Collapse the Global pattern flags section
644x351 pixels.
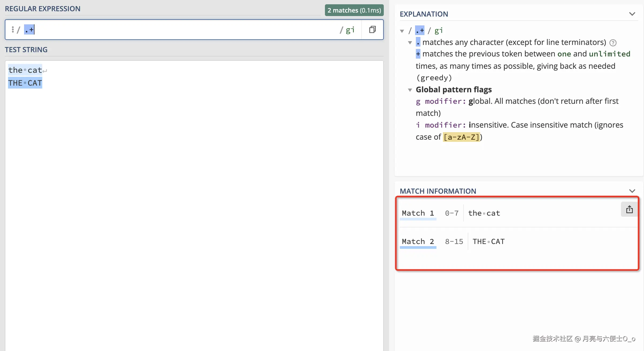pyautogui.click(x=410, y=90)
